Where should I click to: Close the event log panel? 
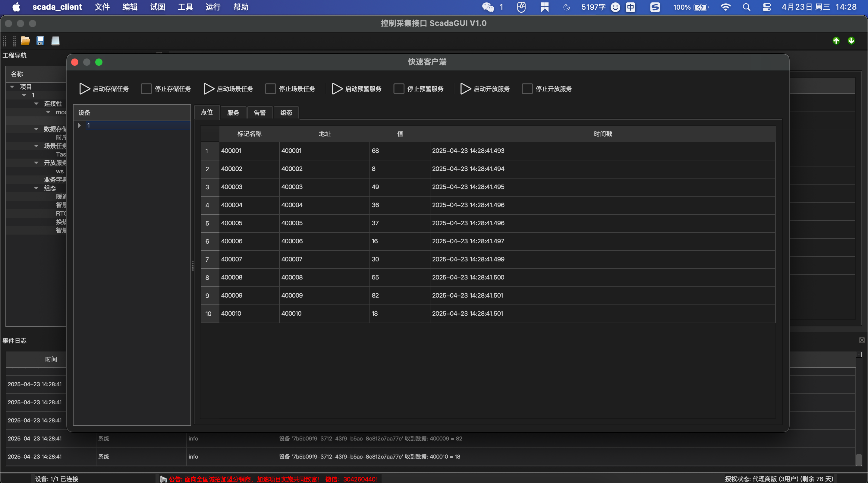[x=862, y=340]
